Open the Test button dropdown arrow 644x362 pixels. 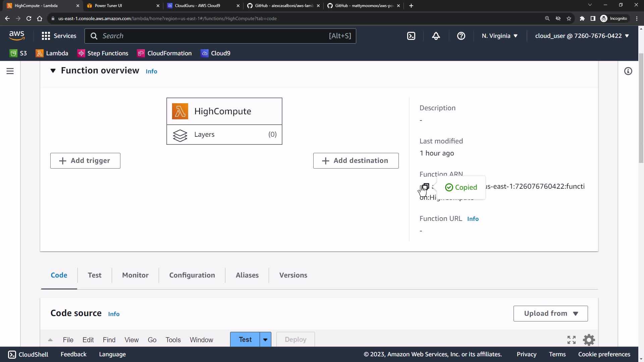(x=265, y=340)
